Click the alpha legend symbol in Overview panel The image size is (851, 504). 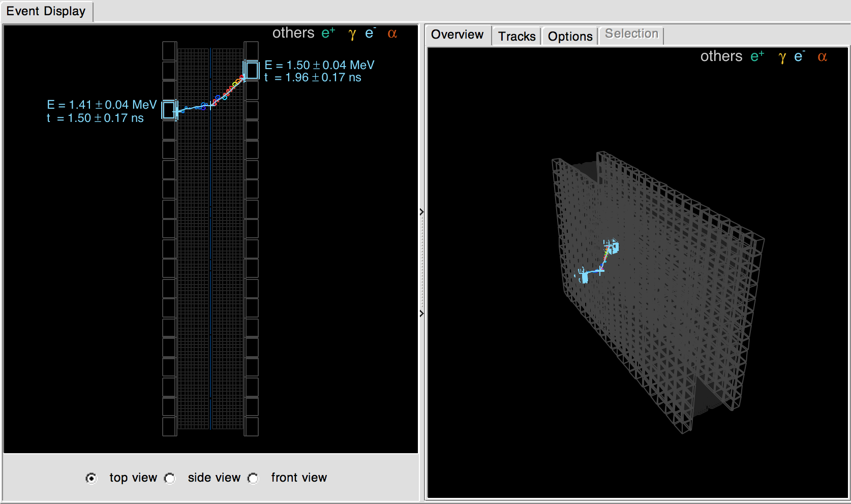click(x=822, y=57)
